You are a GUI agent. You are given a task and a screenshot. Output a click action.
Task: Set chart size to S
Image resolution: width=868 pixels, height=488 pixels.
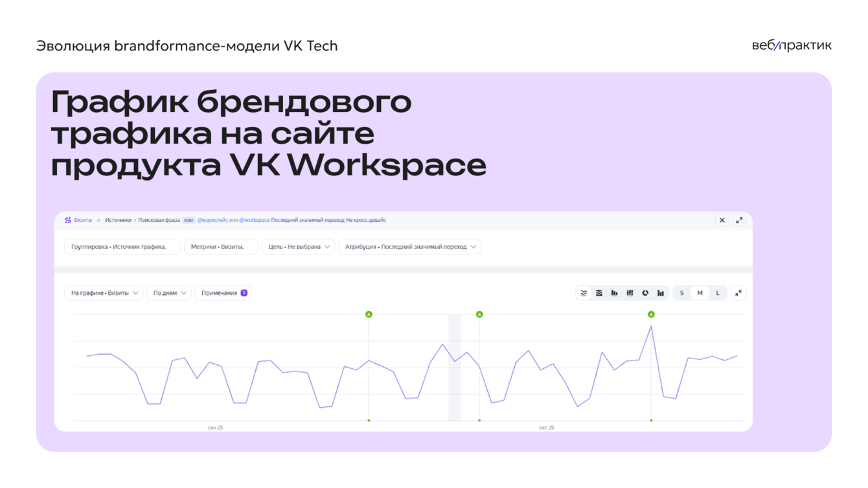pos(681,293)
